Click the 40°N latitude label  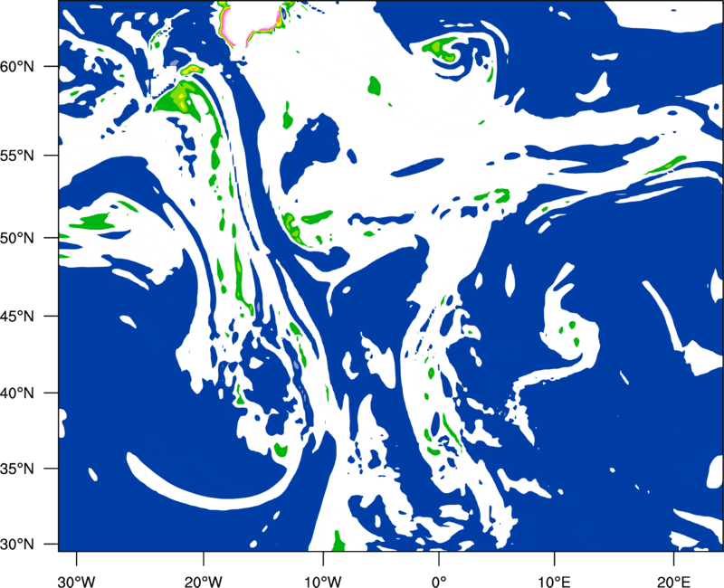[17, 394]
